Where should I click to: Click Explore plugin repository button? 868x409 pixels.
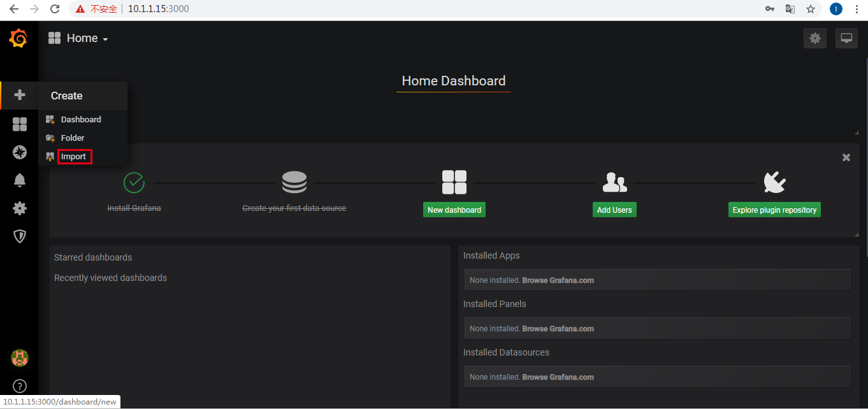[774, 210]
